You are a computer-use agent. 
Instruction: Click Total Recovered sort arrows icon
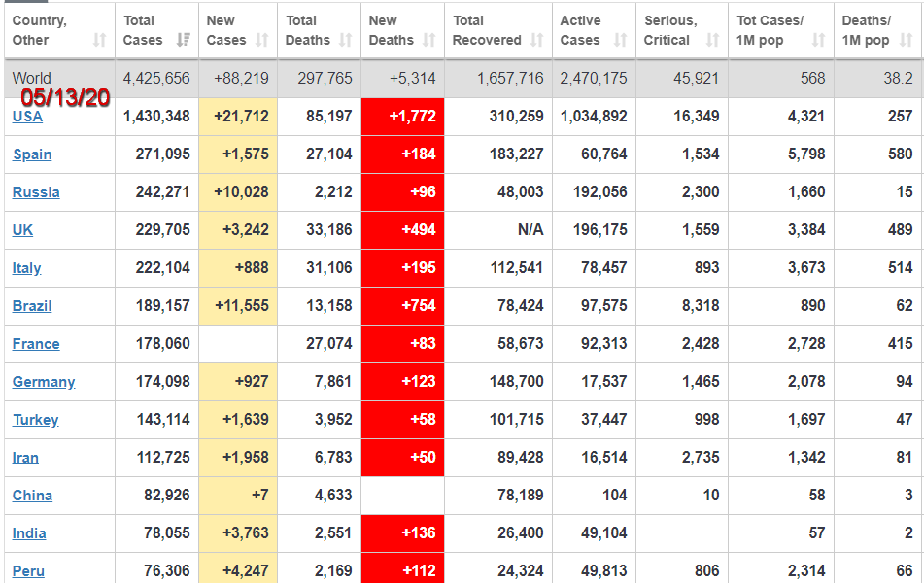537,41
